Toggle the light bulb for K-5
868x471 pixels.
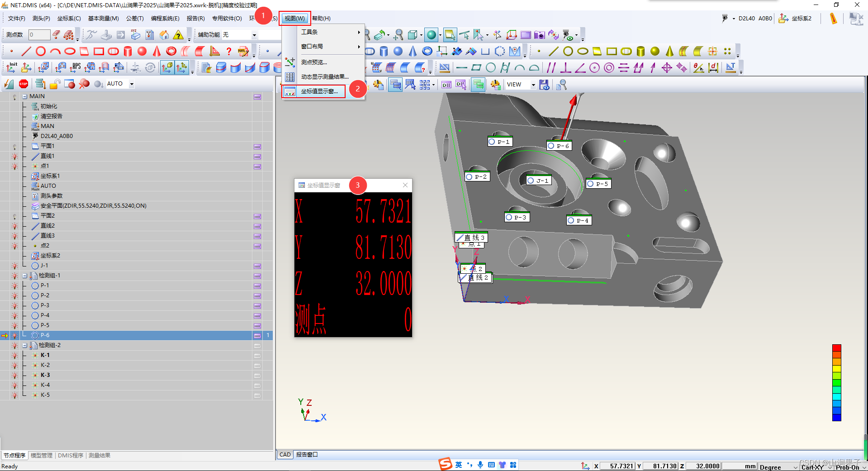click(14, 395)
